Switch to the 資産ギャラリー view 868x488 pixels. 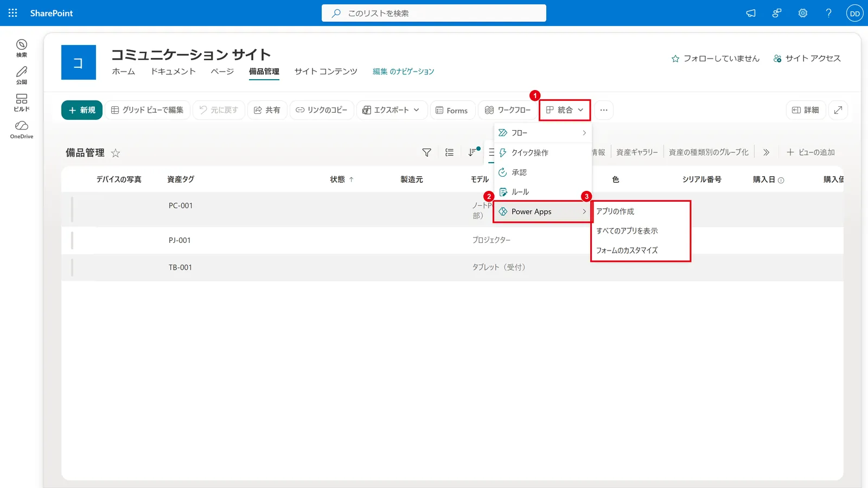tap(637, 152)
